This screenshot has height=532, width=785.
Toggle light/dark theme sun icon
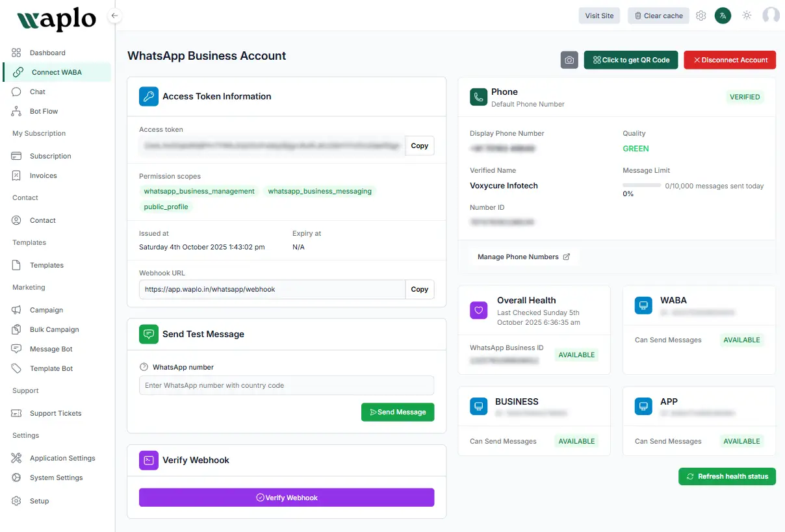[x=747, y=16]
